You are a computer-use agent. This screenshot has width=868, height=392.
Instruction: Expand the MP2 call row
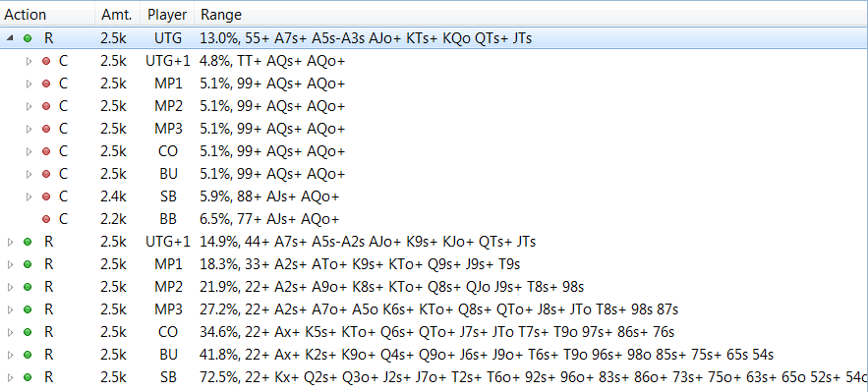[29, 106]
